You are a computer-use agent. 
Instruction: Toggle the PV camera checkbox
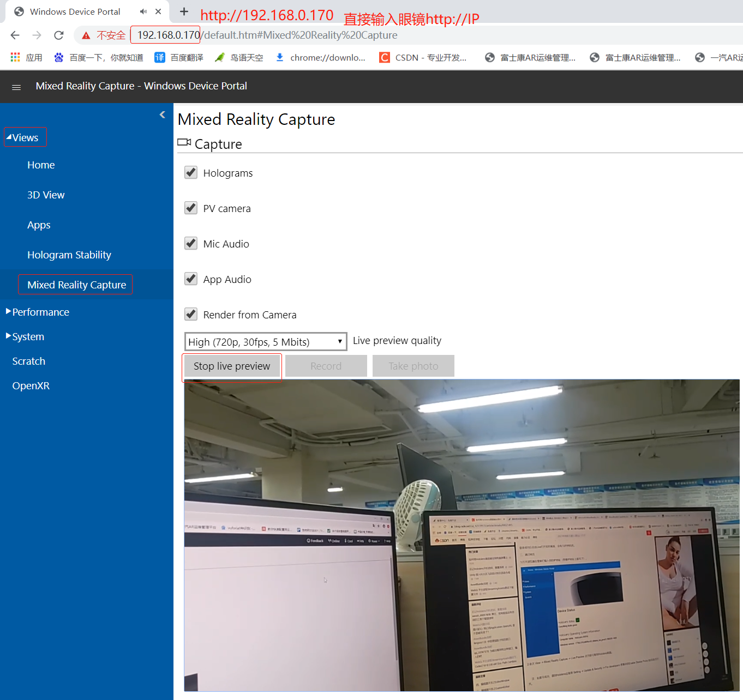(191, 208)
